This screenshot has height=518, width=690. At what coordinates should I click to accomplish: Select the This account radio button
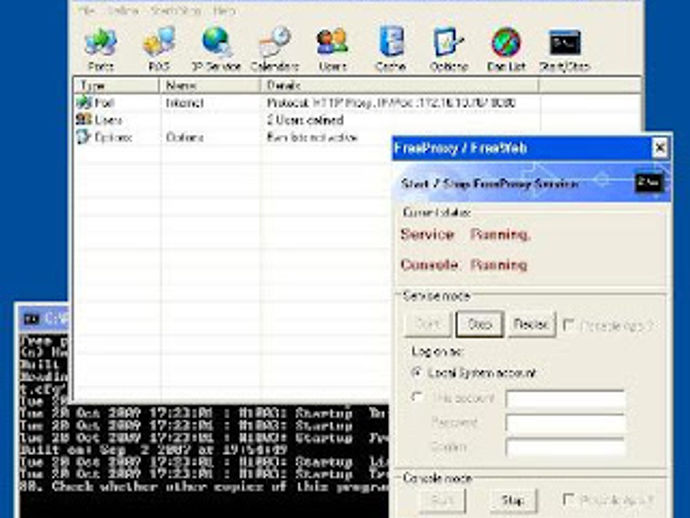pyautogui.click(x=416, y=397)
